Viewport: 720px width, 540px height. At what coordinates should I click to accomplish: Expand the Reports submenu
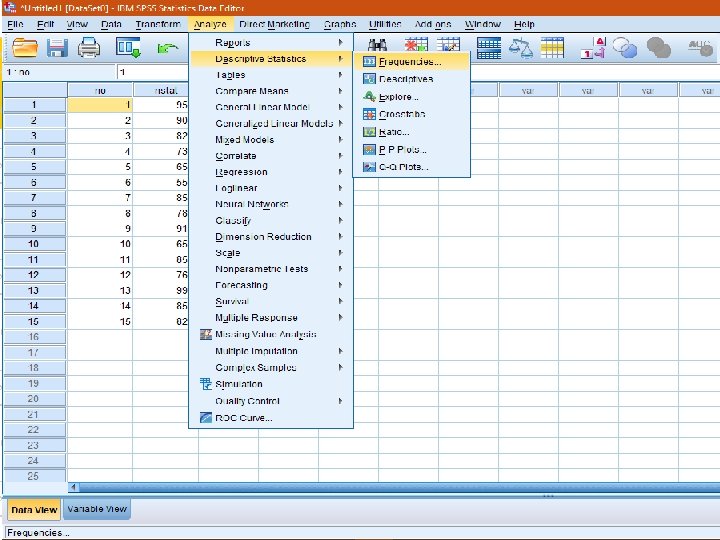[x=271, y=43]
